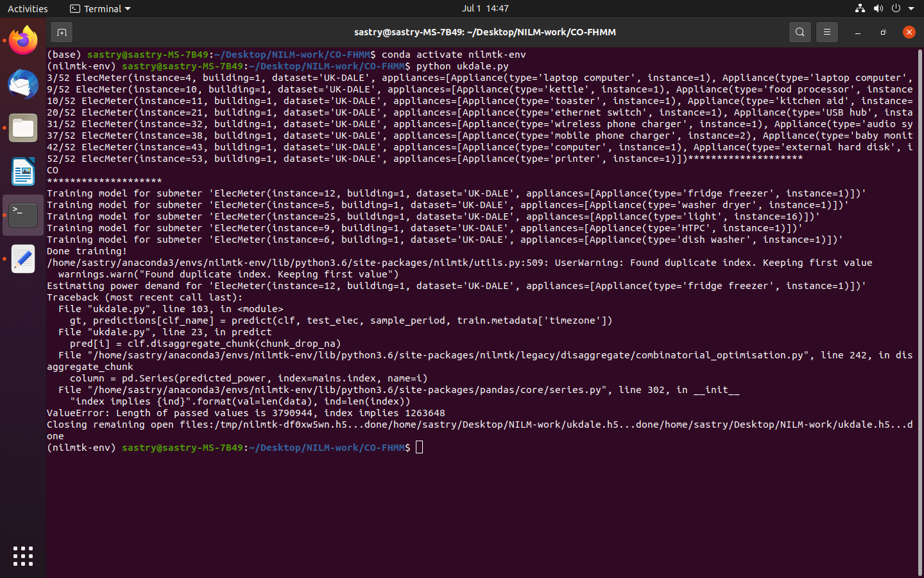Viewport: 924px width, 578px height.
Task: Launch Thunderbird email client
Action: coord(22,84)
